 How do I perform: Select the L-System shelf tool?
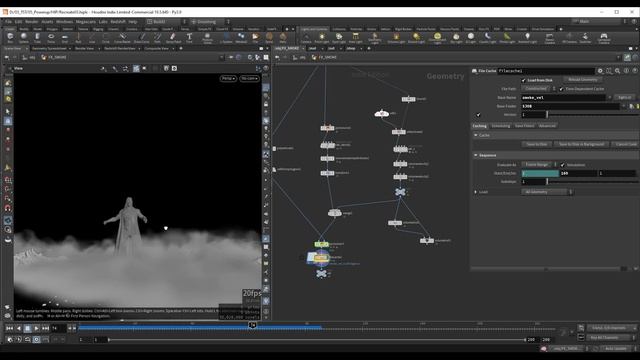click(226, 38)
